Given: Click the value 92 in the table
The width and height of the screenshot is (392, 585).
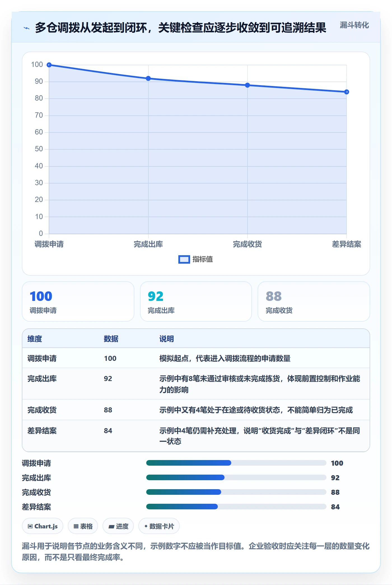Looking at the screenshot, I should pyautogui.click(x=108, y=379).
